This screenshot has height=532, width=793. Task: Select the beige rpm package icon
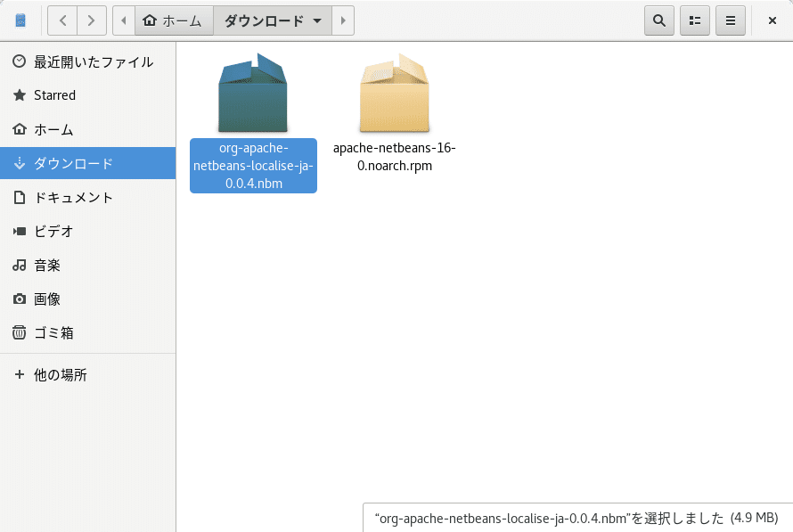point(395,93)
